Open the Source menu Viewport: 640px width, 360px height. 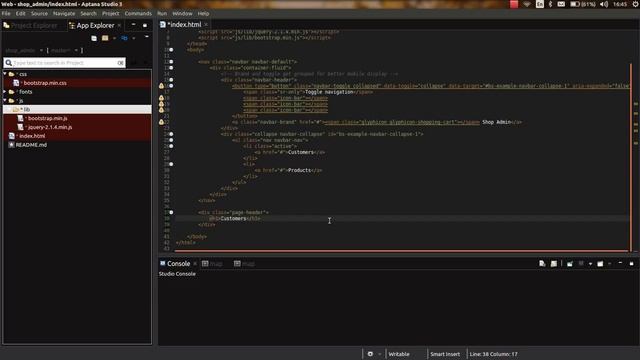coord(39,13)
